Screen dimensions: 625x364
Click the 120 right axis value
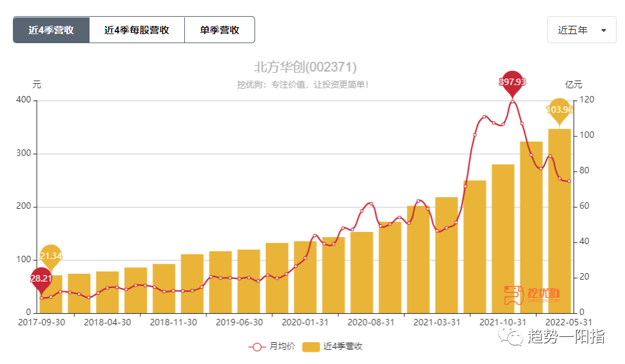[586, 100]
